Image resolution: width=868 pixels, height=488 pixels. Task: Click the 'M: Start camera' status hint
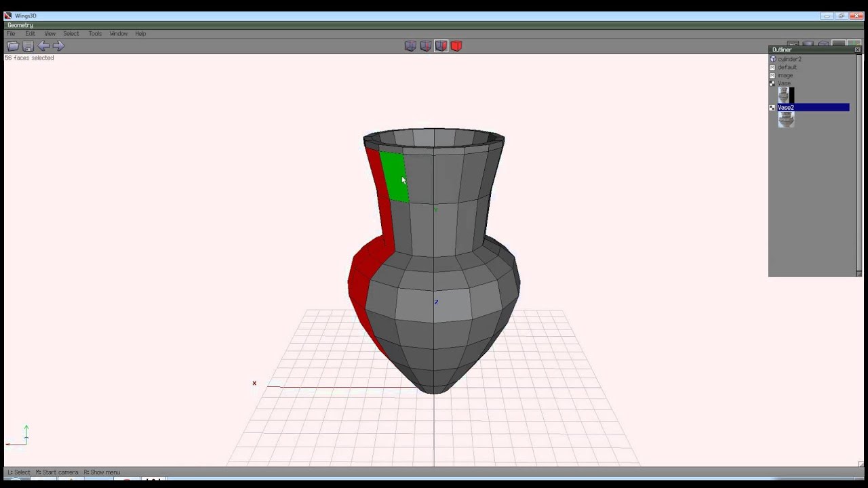(57, 472)
